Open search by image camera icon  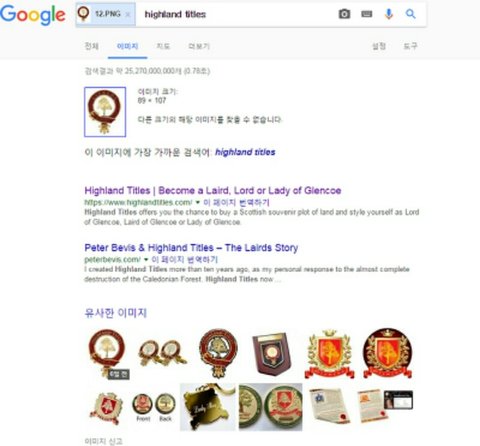coord(344,14)
